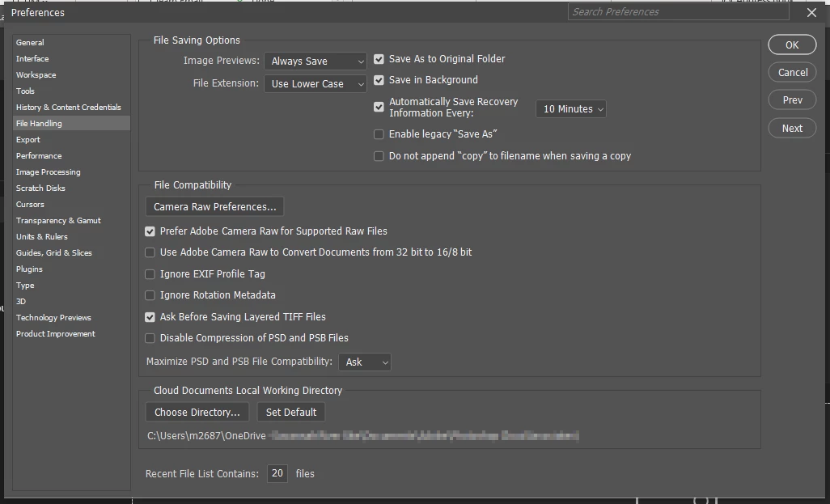Go to next pane with Next
Viewport: 830px width, 504px height.
click(x=792, y=128)
